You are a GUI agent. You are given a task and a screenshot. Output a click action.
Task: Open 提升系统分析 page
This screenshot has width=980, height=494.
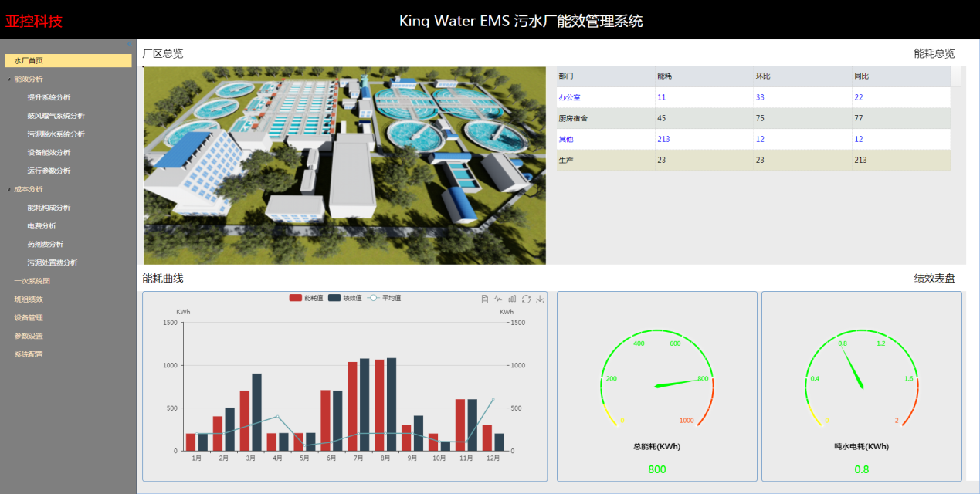tap(49, 97)
